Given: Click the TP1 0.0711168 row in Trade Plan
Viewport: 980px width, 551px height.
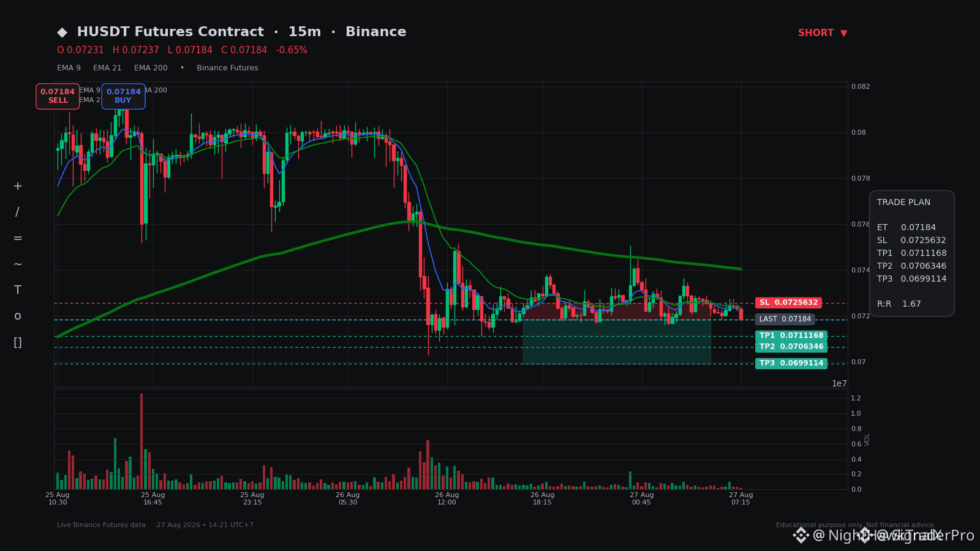Looking at the screenshot, I should (x=912, y=253).
